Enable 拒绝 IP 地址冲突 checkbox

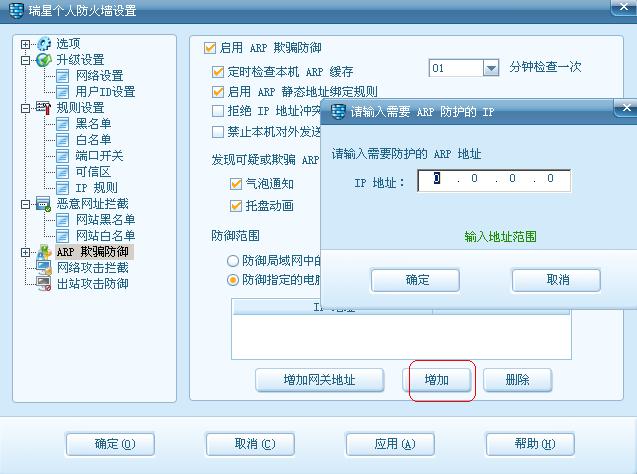click(218, 111)
